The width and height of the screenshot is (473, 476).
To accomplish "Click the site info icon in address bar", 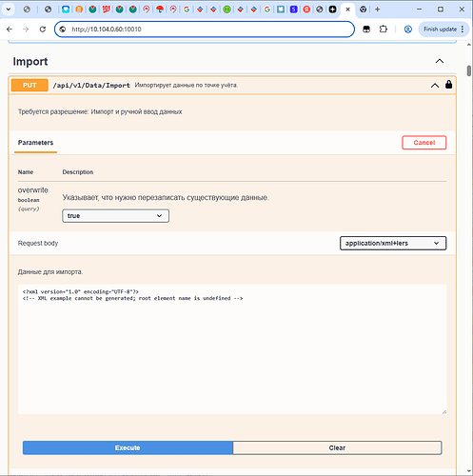I will tap(63, 30).
